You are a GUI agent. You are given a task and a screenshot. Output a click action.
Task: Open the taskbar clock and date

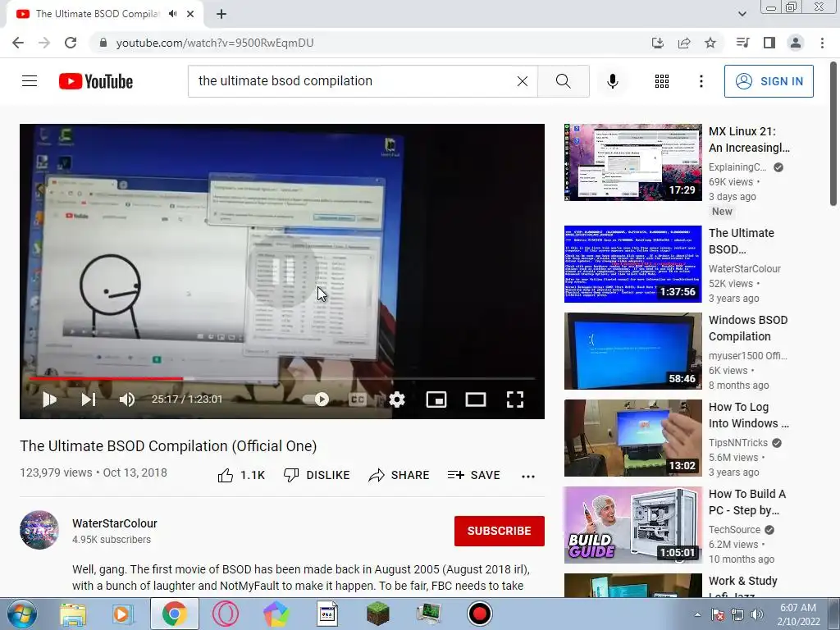click(x=798, y=614)
